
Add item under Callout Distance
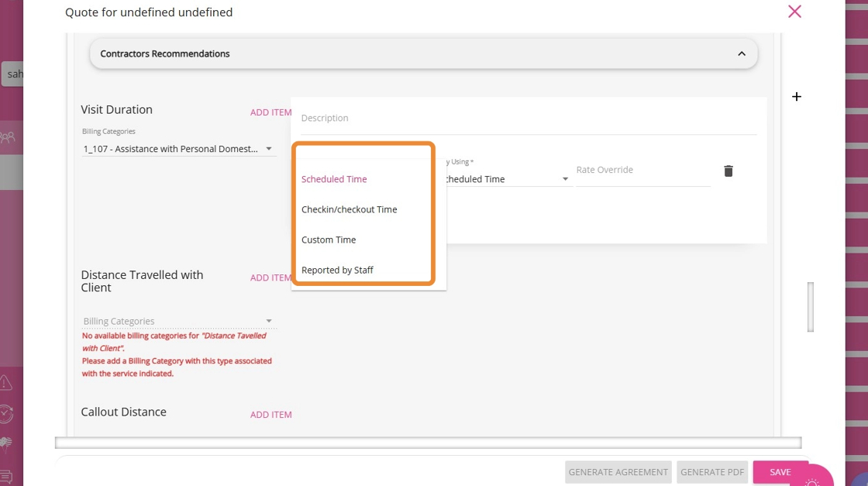point(270,415)
